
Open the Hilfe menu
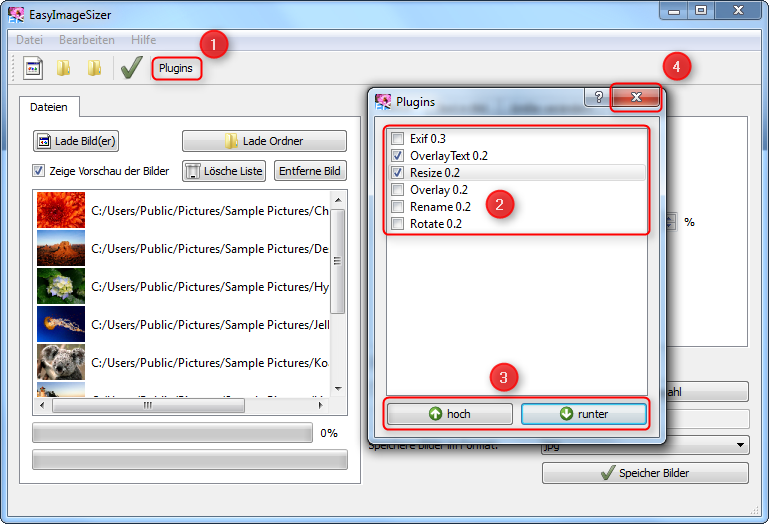tap(143, 40)
